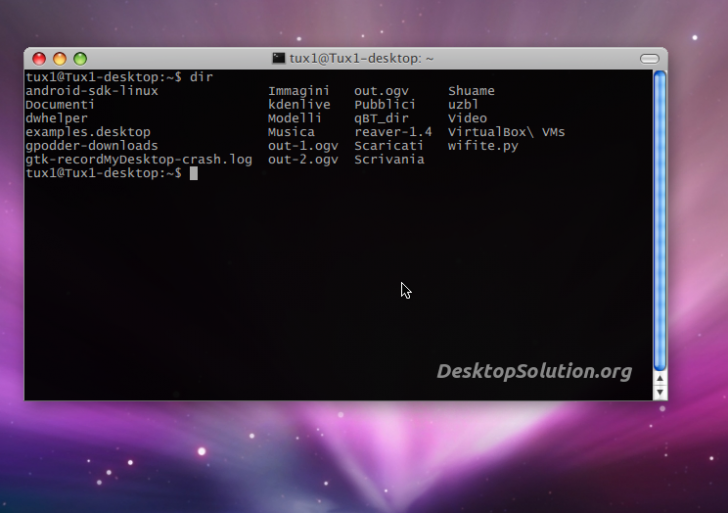Click gtk-recordMyDesktop-crash.log file name
Viewport: 728px width, 513px height.
coord(139,160)
